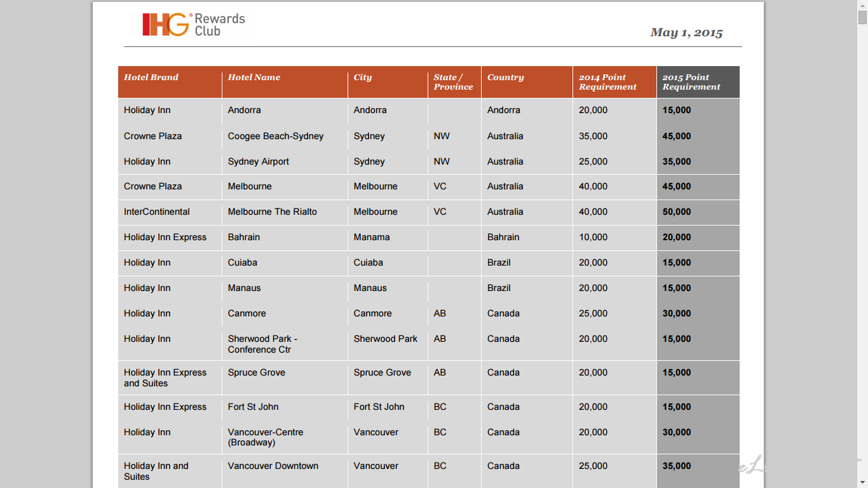This screenshot has width=868, height=488.
Task: Select hotel name Vancouver Downtown
Action: 273,466
